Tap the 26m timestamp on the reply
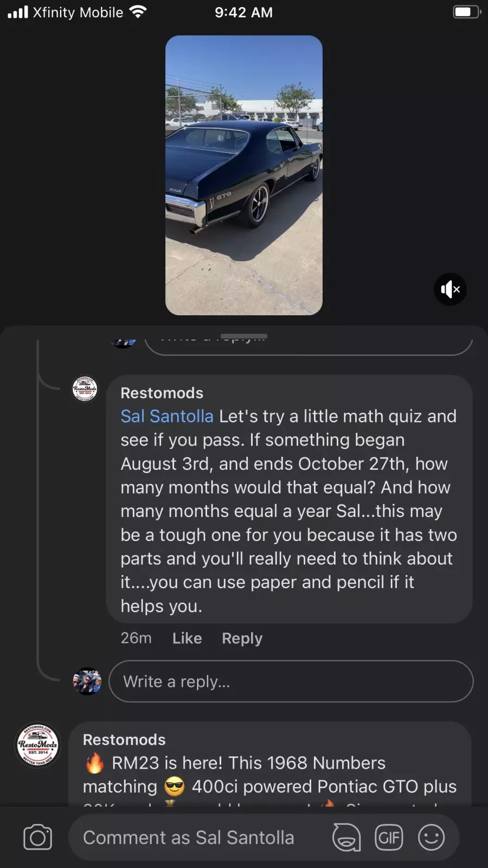The height and width of the screenshot is (868, 488). coord(136,639)
